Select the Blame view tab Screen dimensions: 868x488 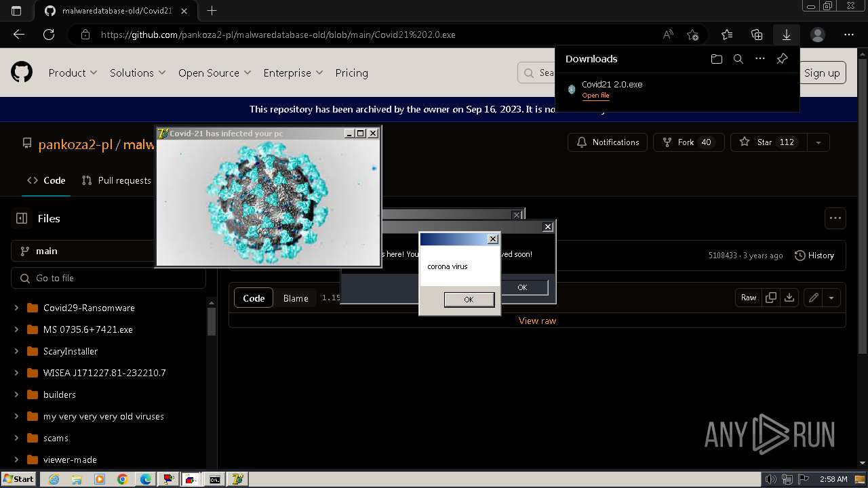[296, 298]
